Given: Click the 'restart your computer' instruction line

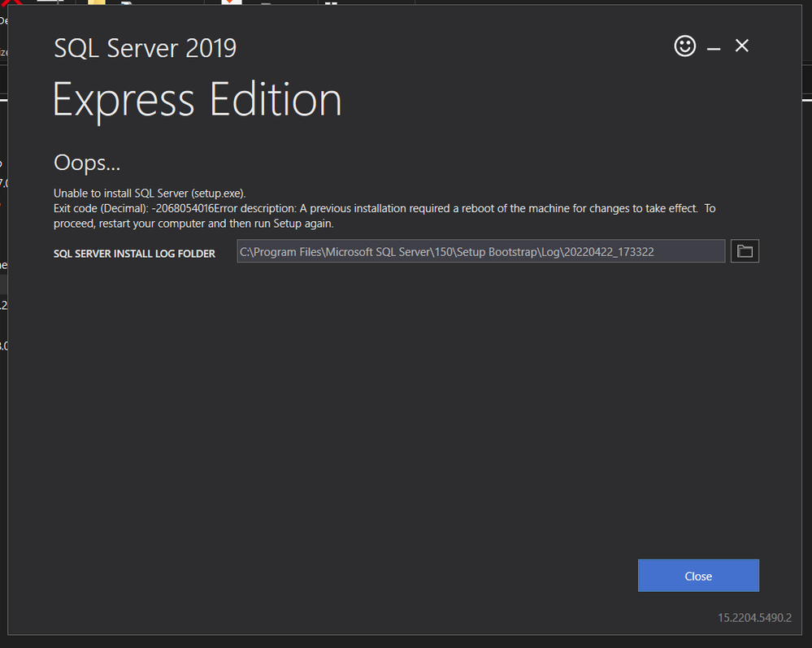Looking at the screenshot, I should click(193, 224).
